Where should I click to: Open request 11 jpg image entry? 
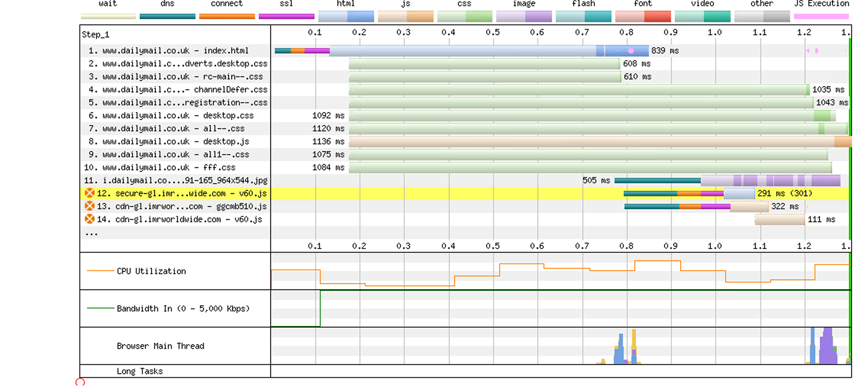[176, 180]
